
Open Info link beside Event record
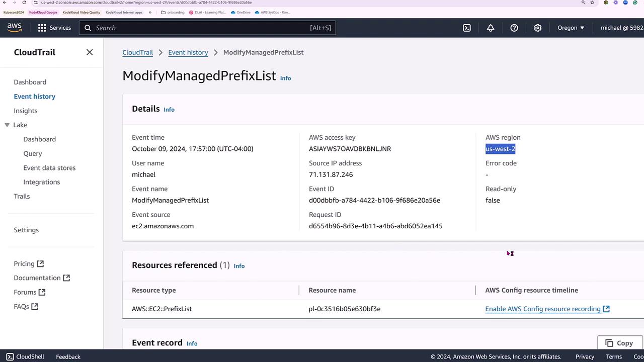192,343
